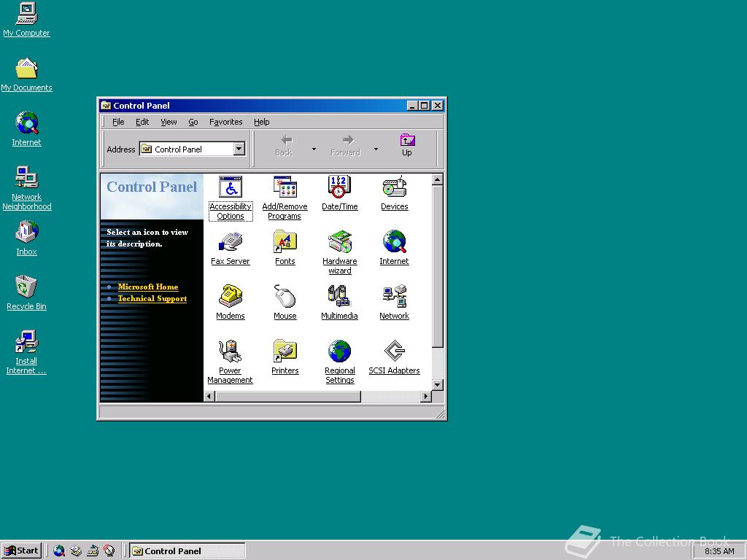The width and height of the screenshot is (747, 560).
Task: Launch the Hardware wizard icon
Action: click(339, 243)
